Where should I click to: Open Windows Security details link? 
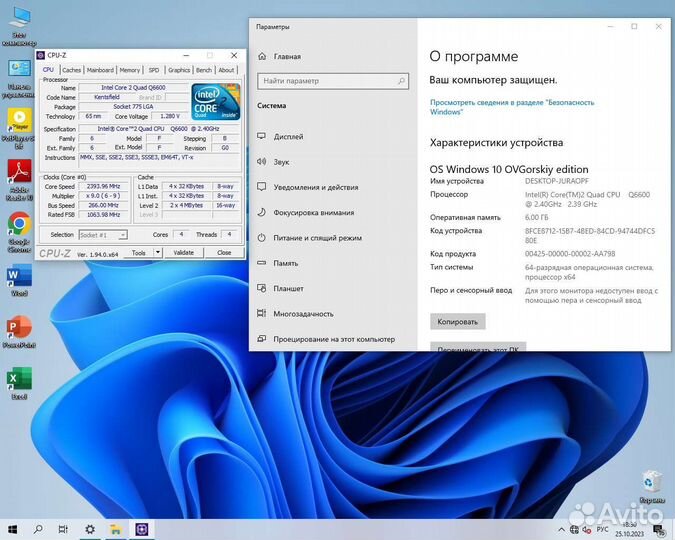tap(512, 107)
